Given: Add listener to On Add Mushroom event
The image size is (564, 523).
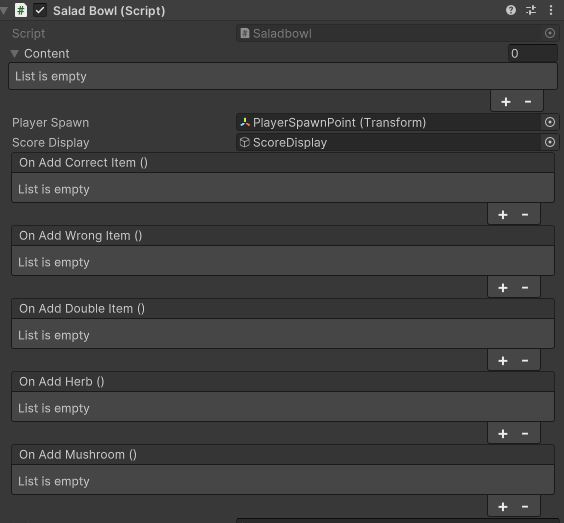Looking at the screenshot, I should (503, 507).
